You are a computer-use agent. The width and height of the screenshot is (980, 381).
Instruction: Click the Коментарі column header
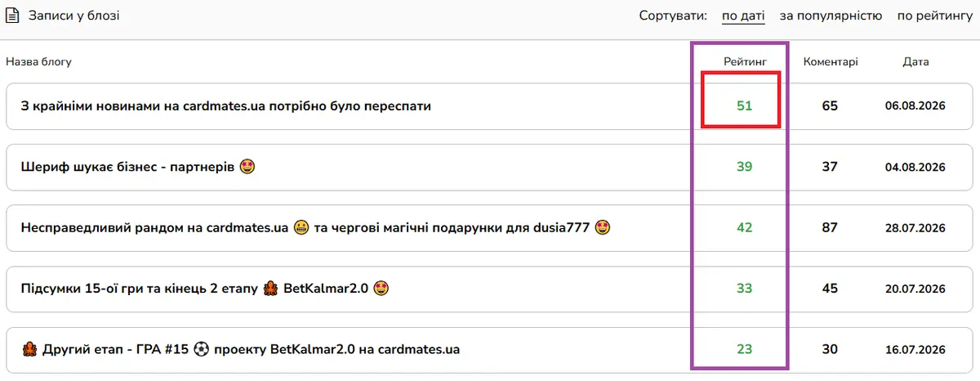(x=831, y=61)
